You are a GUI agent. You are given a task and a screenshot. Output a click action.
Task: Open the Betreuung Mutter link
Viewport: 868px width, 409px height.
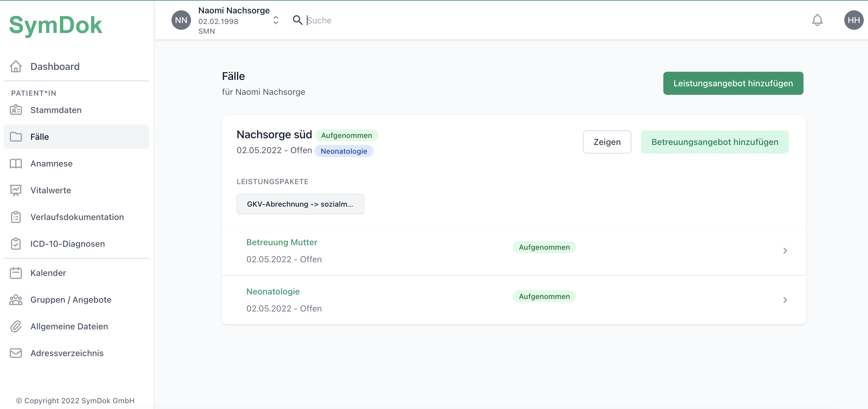282,242
